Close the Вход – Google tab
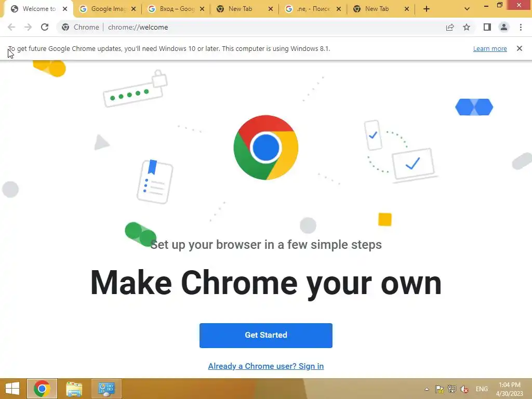The image size is (532, 399). click(202, 9)
